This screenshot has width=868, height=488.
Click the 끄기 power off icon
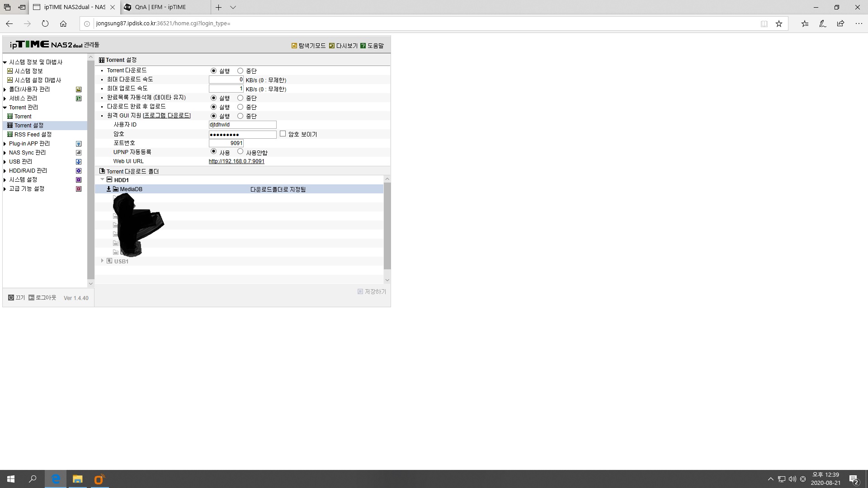click(x=11, y=297)
